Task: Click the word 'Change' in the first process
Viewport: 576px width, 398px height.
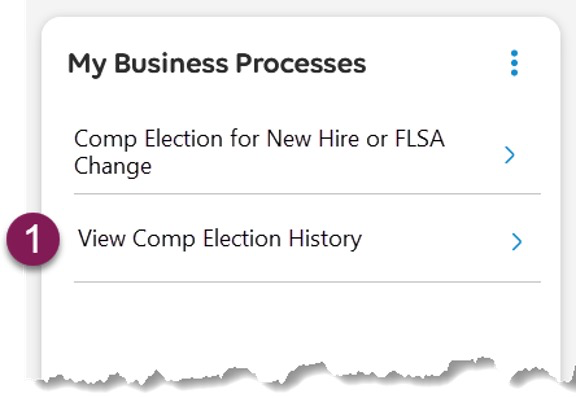Action: (x=113, y=166)
